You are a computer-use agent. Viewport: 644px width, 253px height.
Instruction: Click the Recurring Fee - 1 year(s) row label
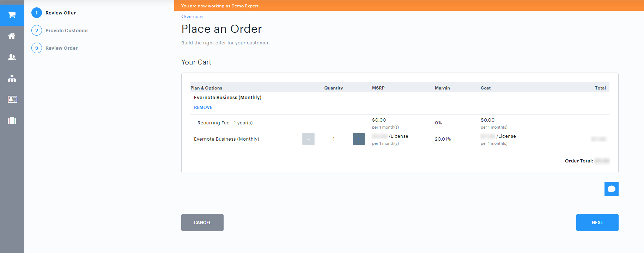pos(225,123)
